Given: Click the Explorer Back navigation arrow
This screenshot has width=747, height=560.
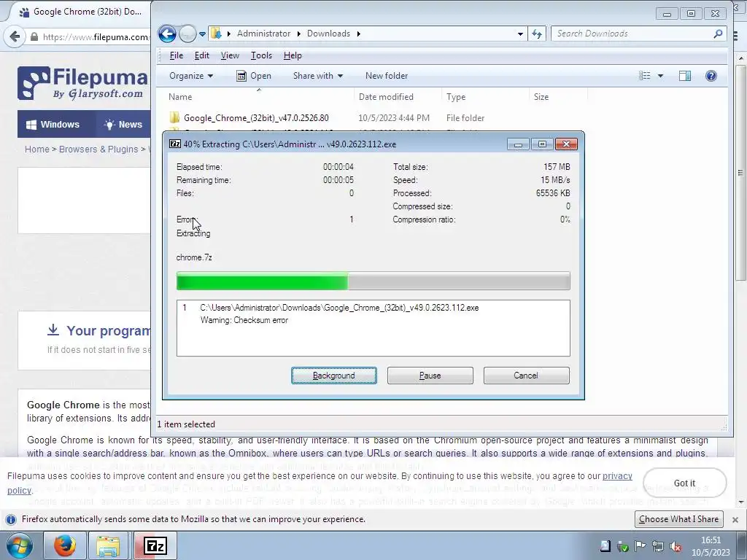Looking at the screenshot, I should click(167, 34).
